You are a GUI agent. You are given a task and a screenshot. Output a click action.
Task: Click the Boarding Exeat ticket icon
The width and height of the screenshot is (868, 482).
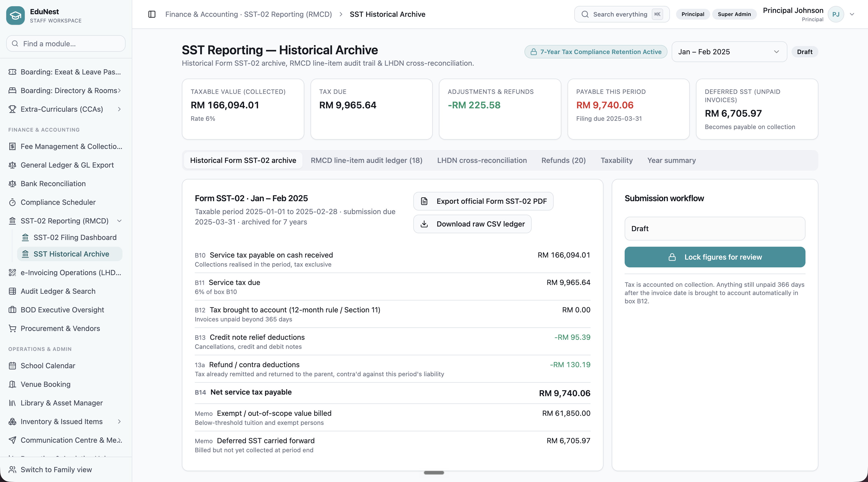click(x=12, y=72)
